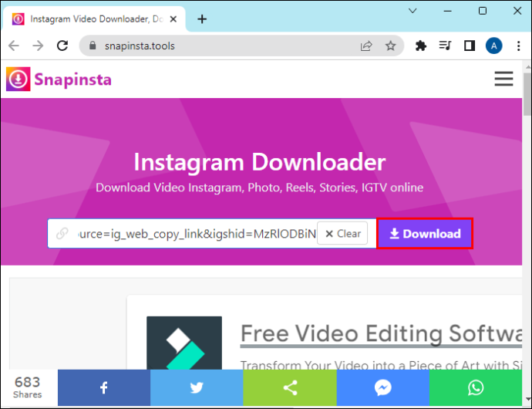532x409 pixels.
Task: Clear the pasted Instagram link
Action: [342, 233]
